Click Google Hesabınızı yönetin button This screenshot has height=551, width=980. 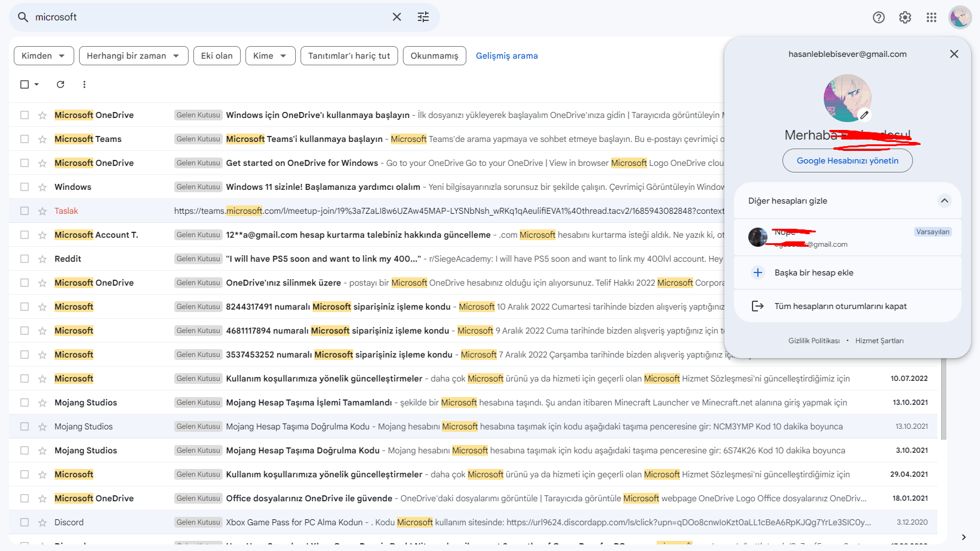pos(848,161)
